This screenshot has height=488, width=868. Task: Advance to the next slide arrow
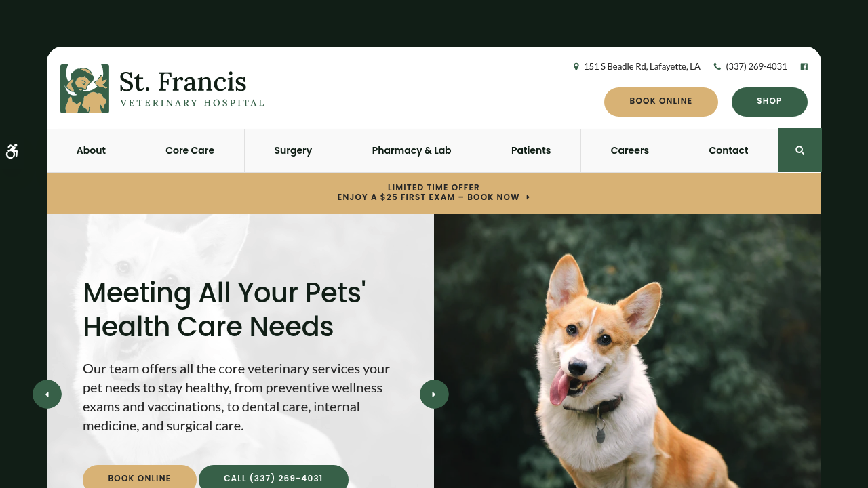[434, 394]
